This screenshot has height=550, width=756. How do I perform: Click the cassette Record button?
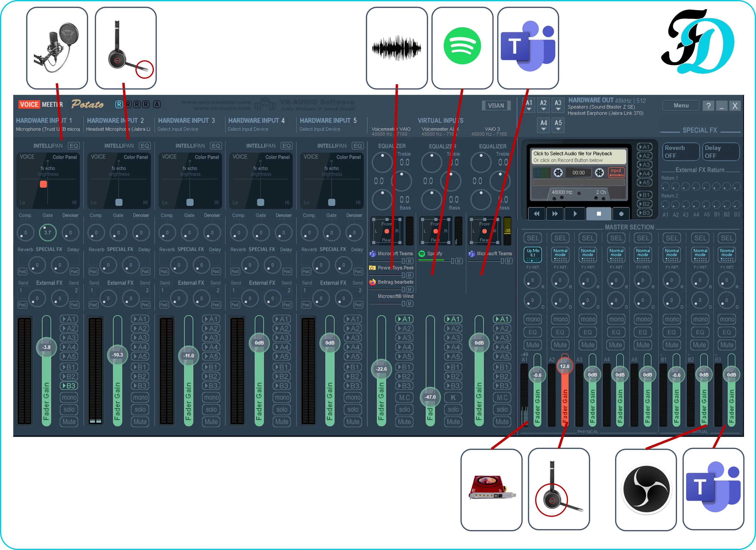pyautogui.click(x=621, y=214)
